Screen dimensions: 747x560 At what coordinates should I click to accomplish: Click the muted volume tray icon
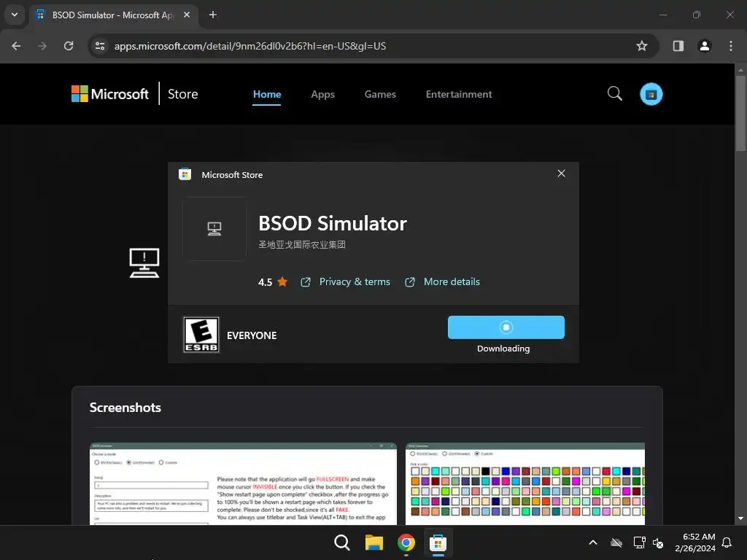click(x=658, y=542)
